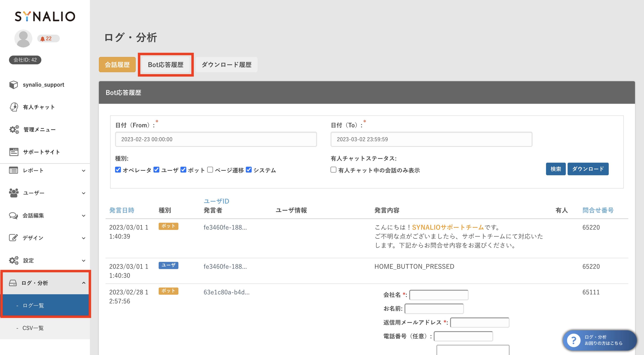Sort by the 発言日時 column header
The width and height of the screenshot is (644, 355).
[122, 210]
